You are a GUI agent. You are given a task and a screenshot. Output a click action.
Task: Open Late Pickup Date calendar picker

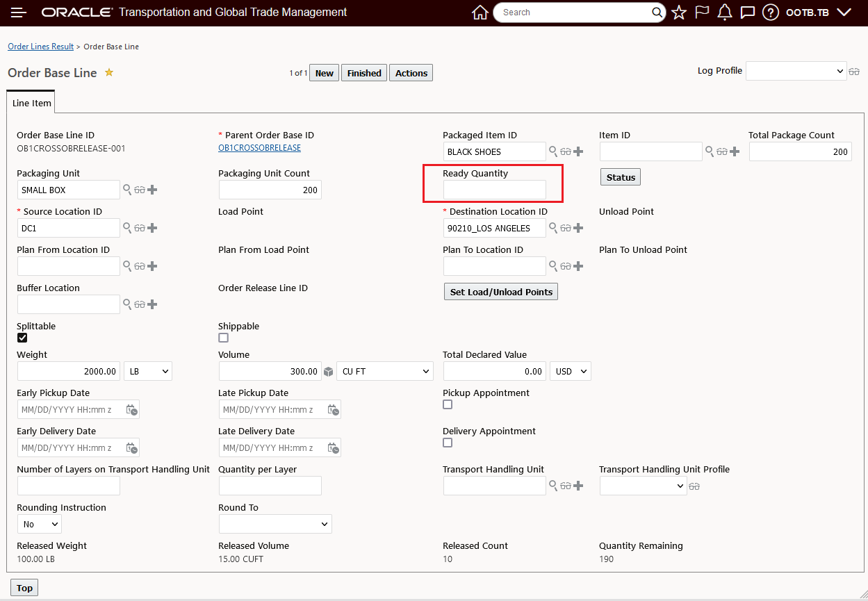(334, 410)
